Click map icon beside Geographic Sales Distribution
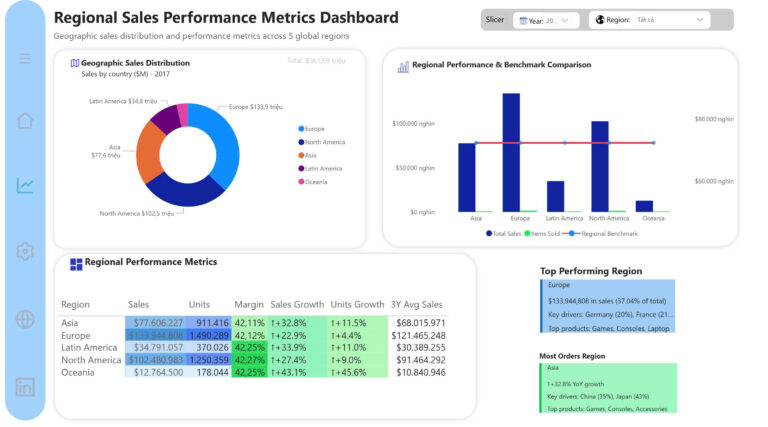This screenshot has height=427, width=768. tap(74, 63)
